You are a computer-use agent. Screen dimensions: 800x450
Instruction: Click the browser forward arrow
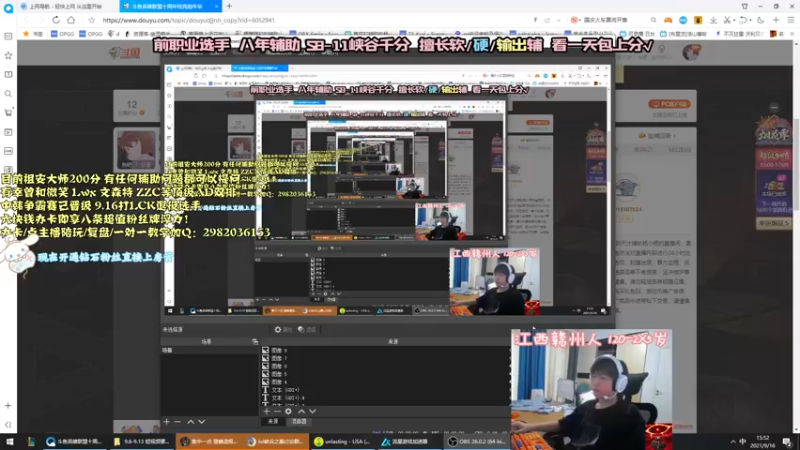(x=40, y=20)
